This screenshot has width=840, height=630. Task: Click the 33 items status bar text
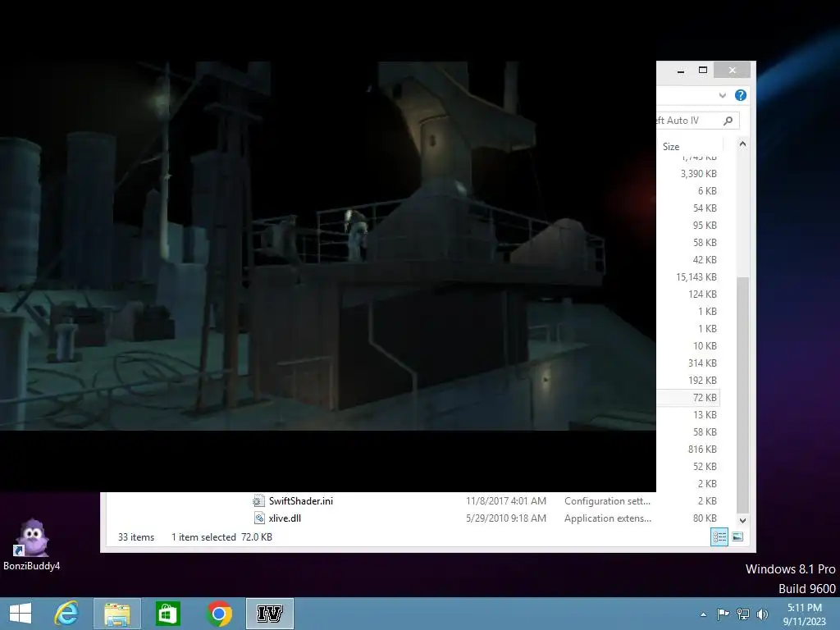point(136,536)
